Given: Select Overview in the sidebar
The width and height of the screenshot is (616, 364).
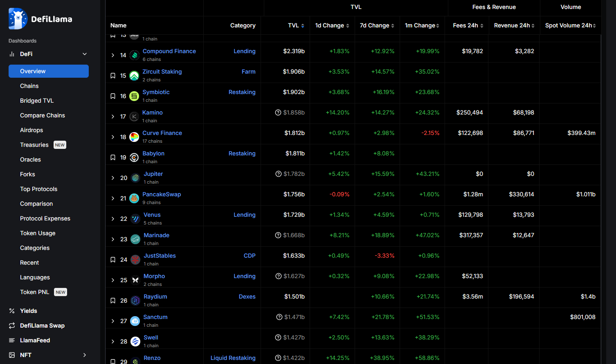Looking at the screenshot, I should click(x=49, y=71).
